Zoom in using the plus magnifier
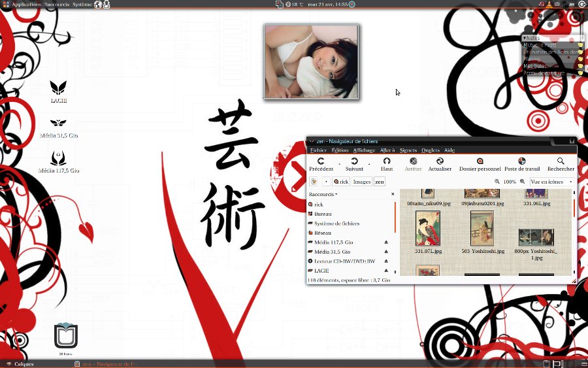This screenshot has width=588, height=368. [x=522, y=182]
